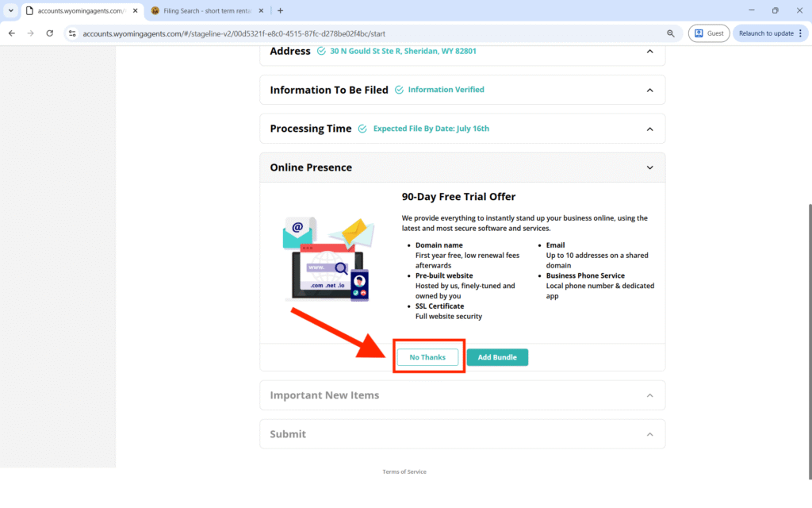Open the Guest profile button

coord(709,33)
